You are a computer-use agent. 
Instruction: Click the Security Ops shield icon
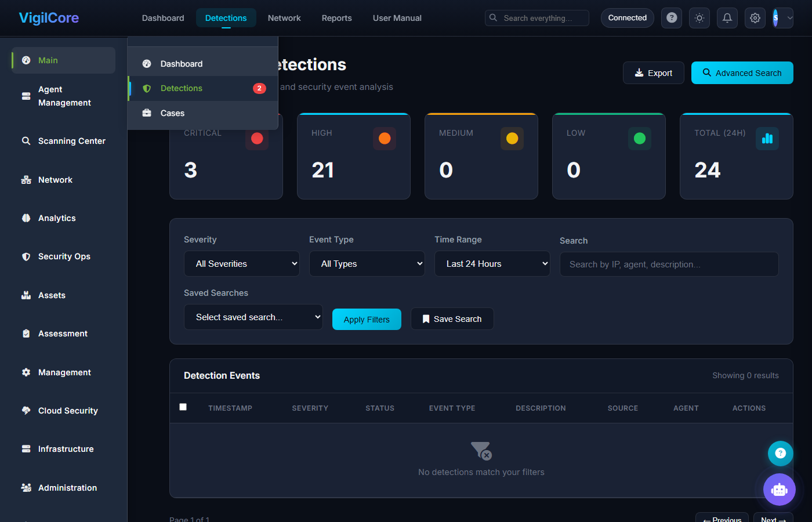(26, 256)
